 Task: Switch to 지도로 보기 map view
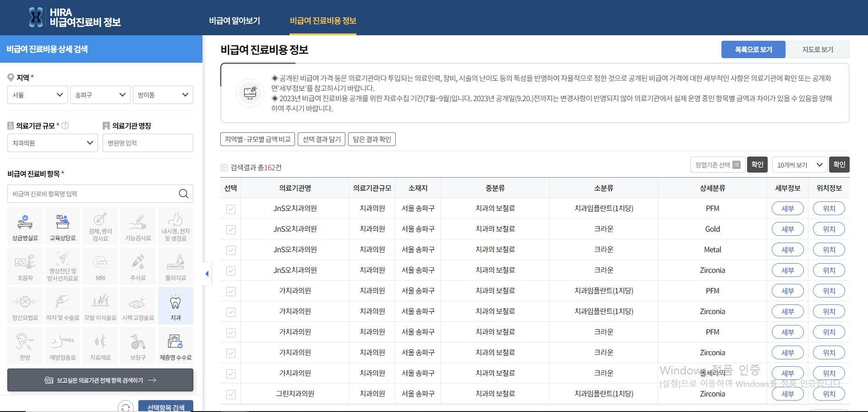pos(818,49)
